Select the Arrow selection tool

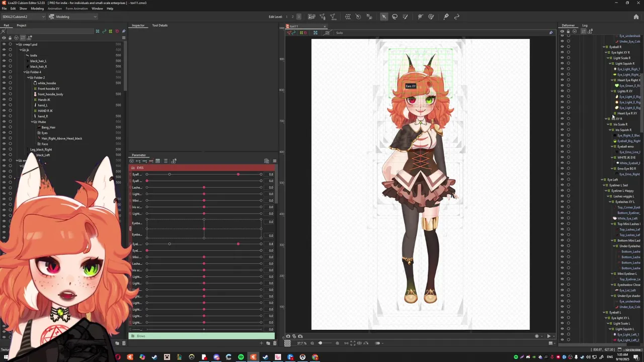[x=384, y=17]
